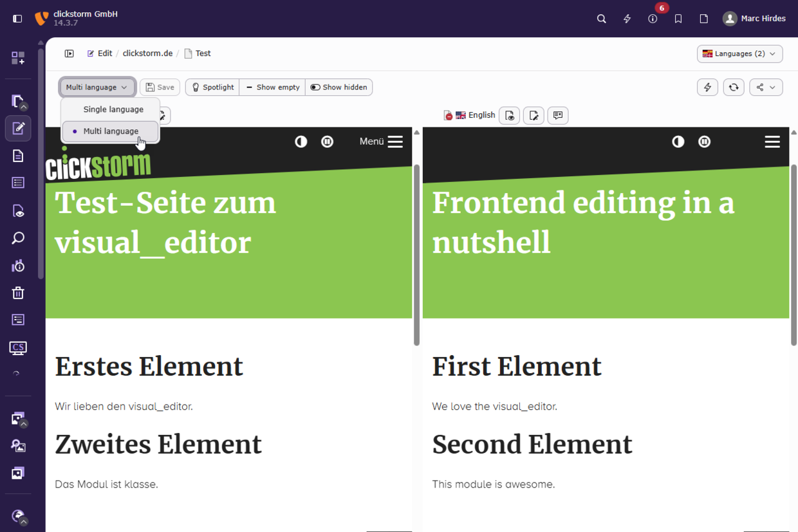Toggle the Spotlight option
Screen dimensions: 798x532
point(212,87)
